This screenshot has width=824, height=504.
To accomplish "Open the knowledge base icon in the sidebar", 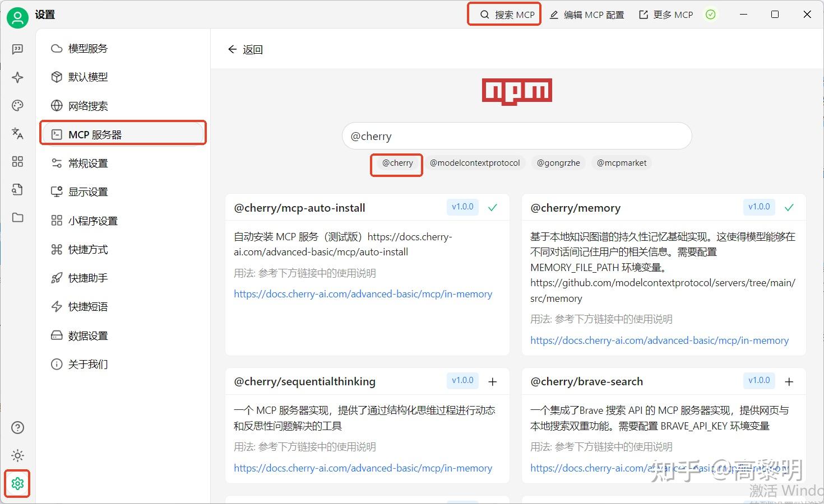I will (17, 189).
